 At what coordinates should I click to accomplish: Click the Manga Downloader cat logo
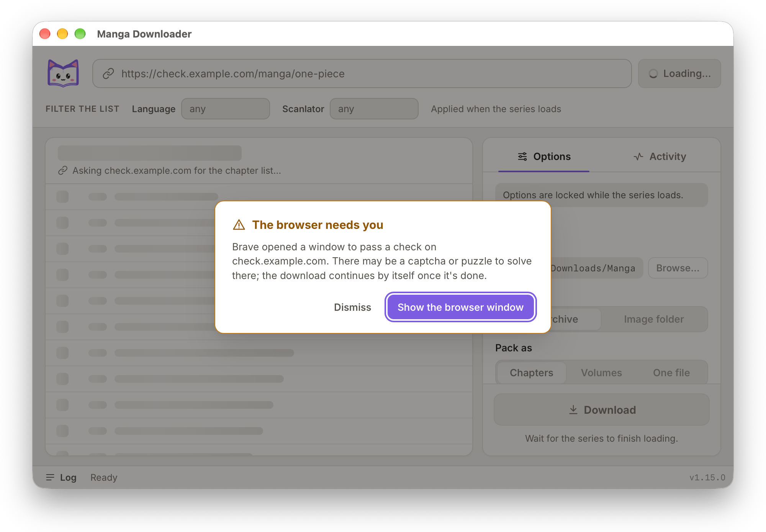pos(63,73)
